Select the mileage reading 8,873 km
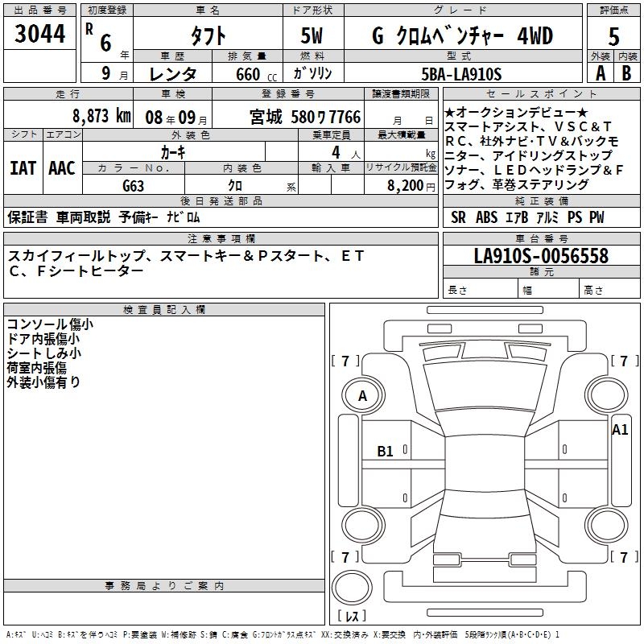Screen dimensions: 644x644 (102, 116)
